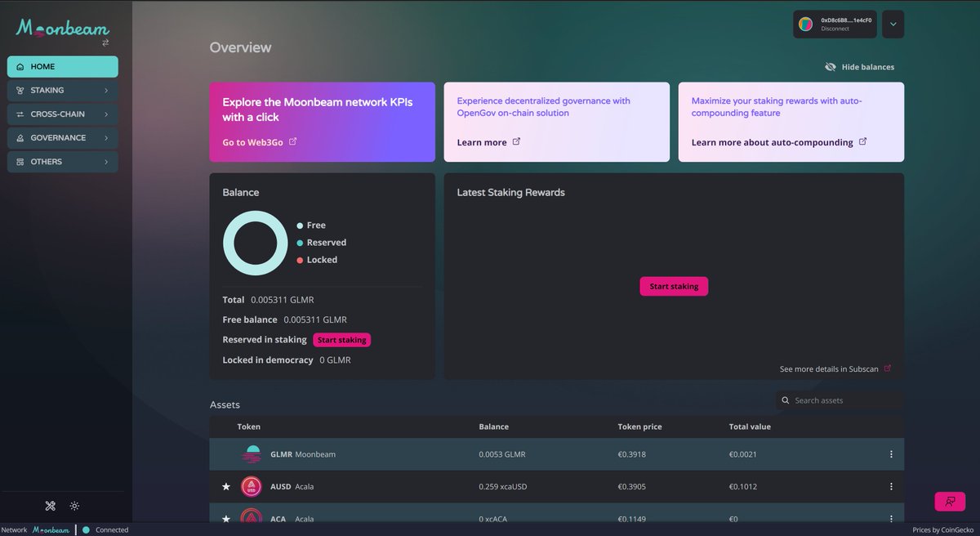Viewport: 980px width, 536px height.
Task: Click the AUSD token logo
Action: click(252, 486)
